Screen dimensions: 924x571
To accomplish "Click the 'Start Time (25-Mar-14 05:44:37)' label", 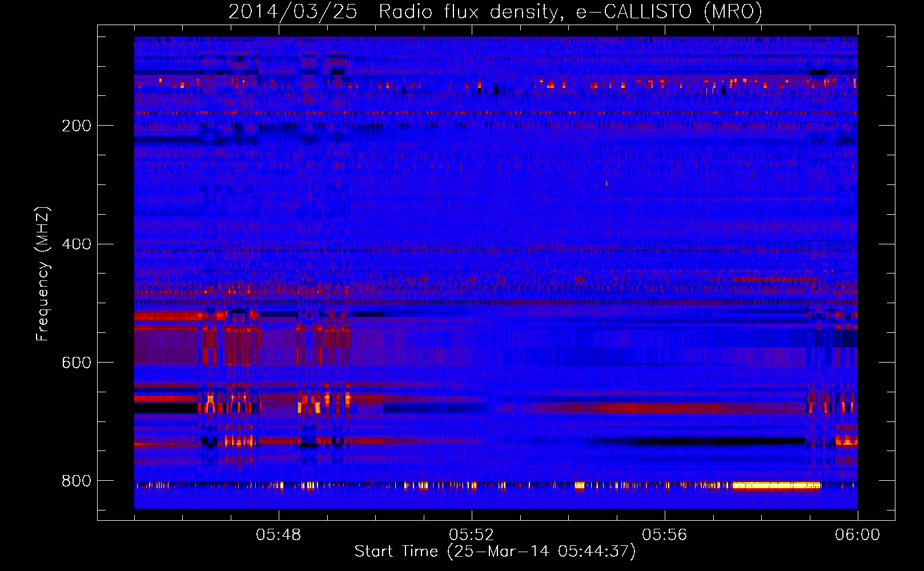I will (x=495, y=552).
